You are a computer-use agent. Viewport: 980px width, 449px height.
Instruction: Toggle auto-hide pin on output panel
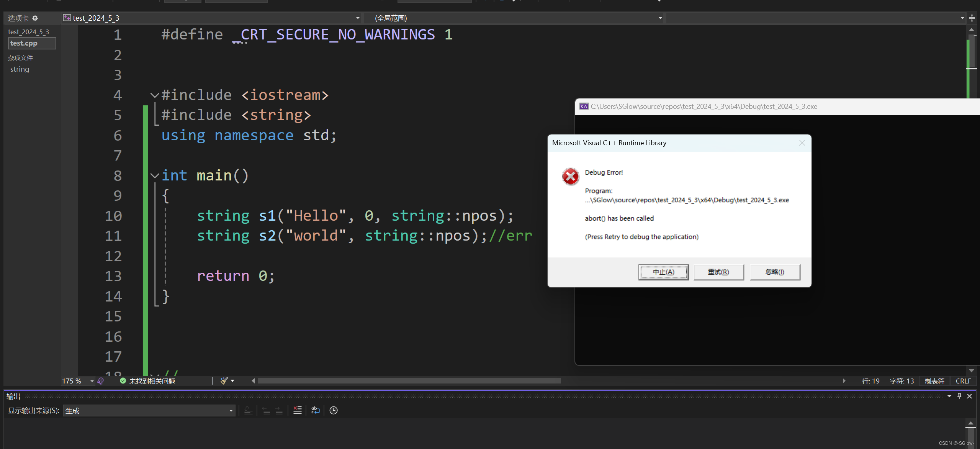pos(959,396)
